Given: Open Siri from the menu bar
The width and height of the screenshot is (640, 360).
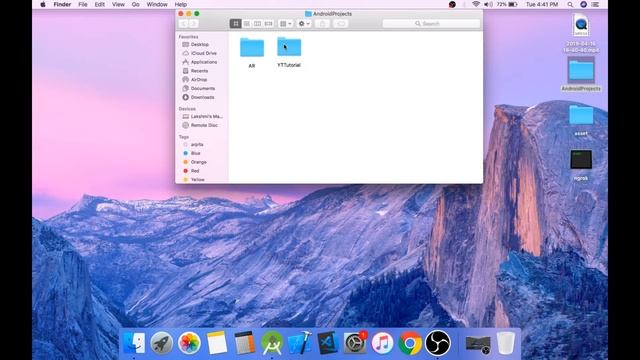Looking at the screenshot, I should tap(583, 4).
